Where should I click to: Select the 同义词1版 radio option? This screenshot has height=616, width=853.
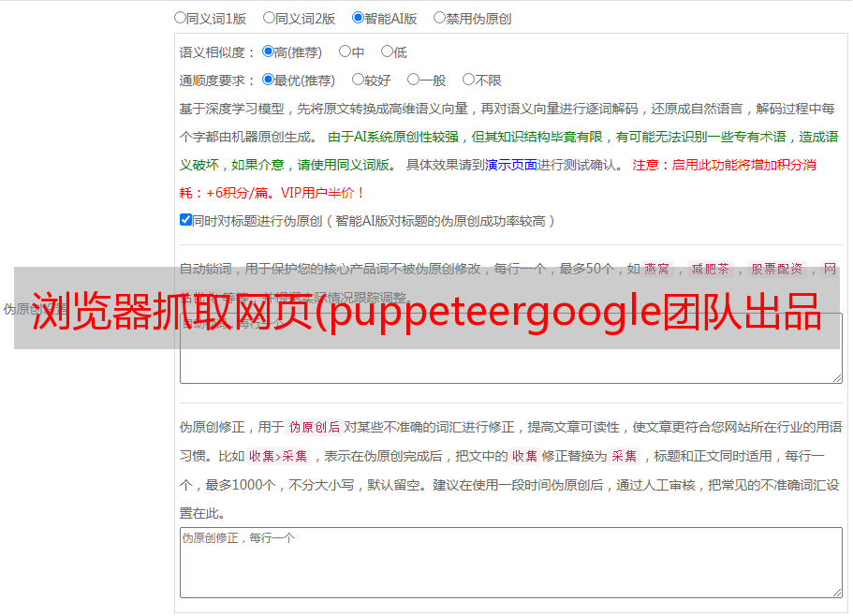click(x=180, y=18)
